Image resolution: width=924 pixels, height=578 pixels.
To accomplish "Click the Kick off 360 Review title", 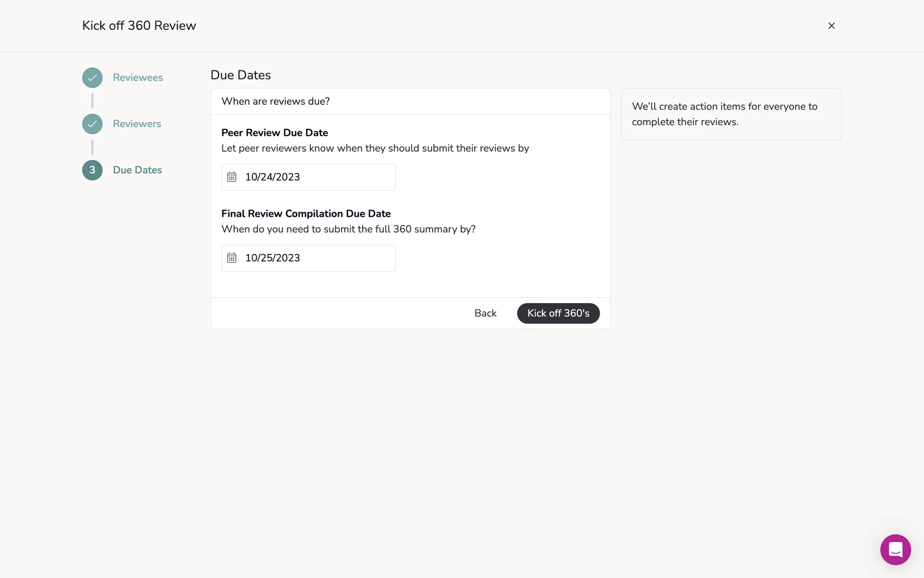I will pyautogui.click(x=139, y=26).
